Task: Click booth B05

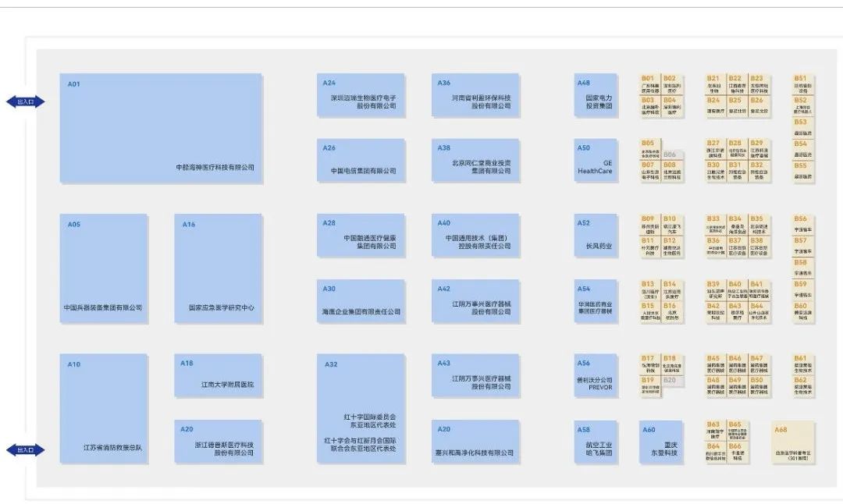Action: click(650, 150)
